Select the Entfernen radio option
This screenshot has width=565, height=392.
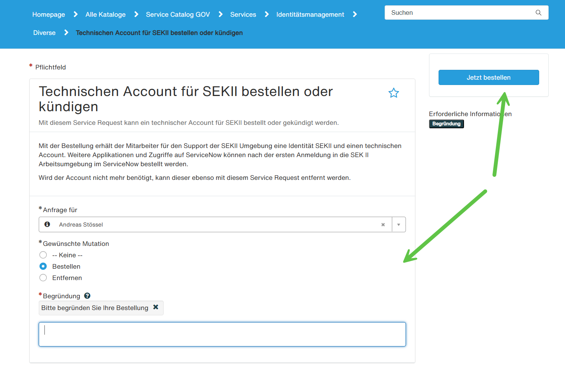43,278
